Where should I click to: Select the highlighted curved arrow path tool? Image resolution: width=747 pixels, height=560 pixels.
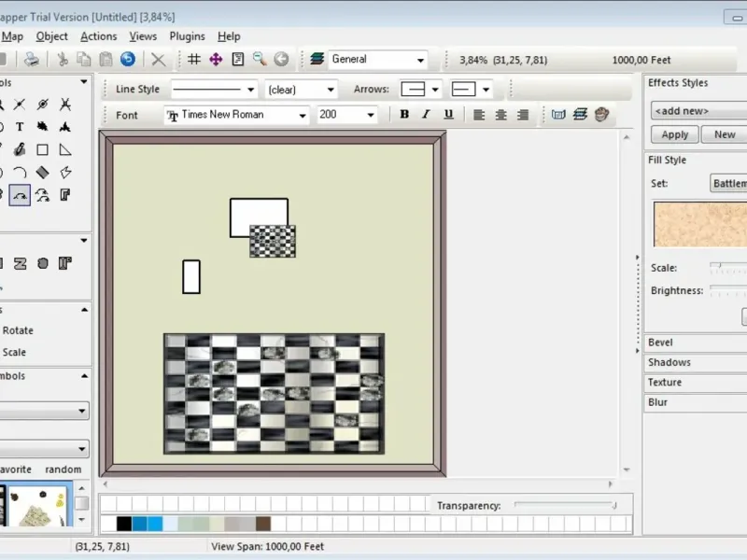click(x=20, y=195)
